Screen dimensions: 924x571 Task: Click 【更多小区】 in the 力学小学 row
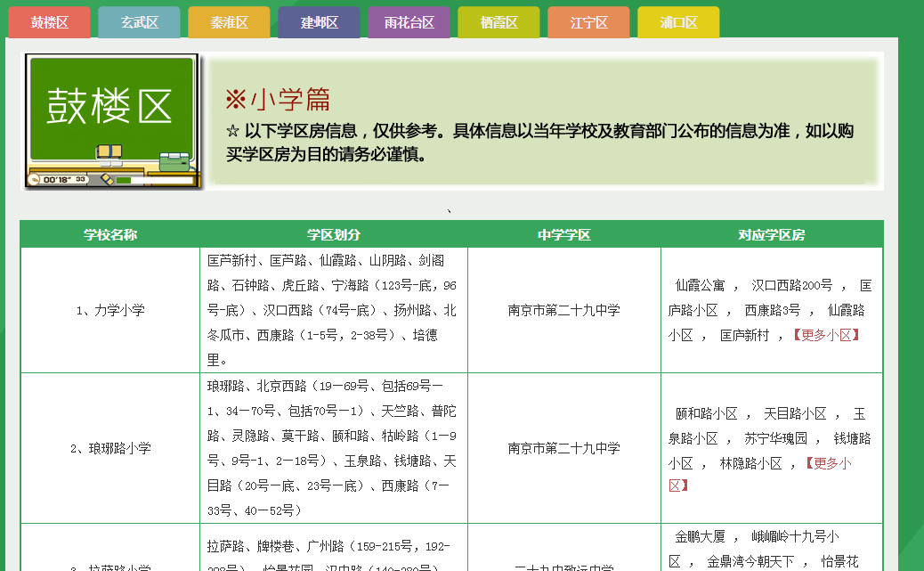coord(827,336)
